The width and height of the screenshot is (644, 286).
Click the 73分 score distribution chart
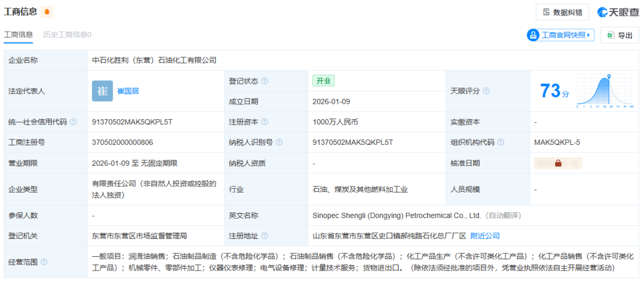604,91
